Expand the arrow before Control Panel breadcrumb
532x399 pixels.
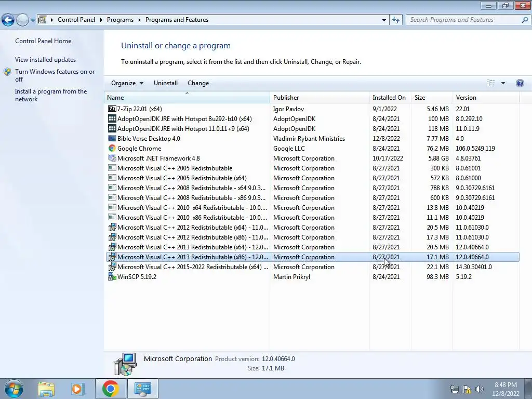52,20
